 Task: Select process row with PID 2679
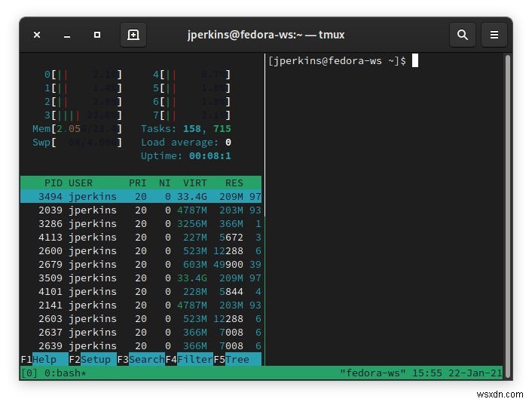point(141,265)
